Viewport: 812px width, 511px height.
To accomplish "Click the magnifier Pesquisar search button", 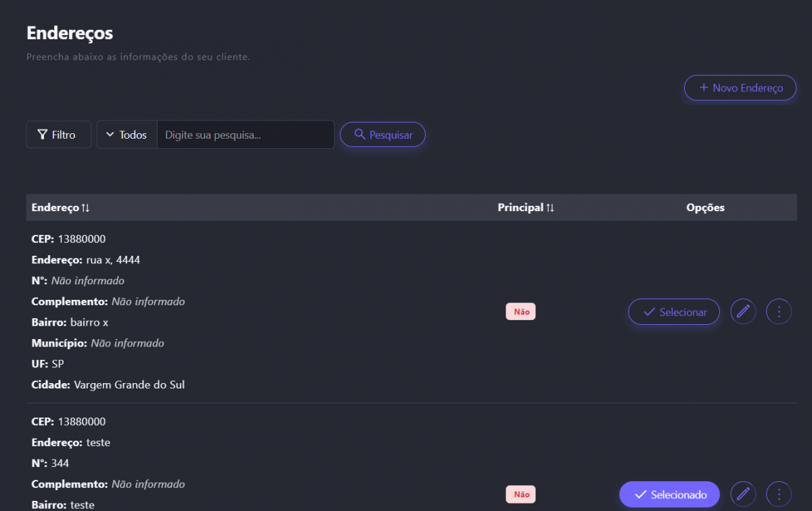I will (x=382, y=135).
